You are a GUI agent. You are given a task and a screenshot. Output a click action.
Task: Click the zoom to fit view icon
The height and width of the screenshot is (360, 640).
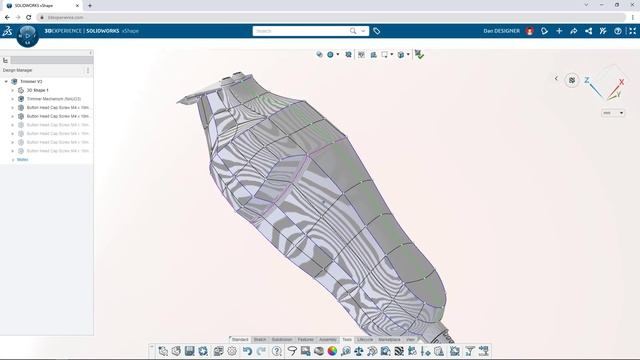click(x=349, y=54)
